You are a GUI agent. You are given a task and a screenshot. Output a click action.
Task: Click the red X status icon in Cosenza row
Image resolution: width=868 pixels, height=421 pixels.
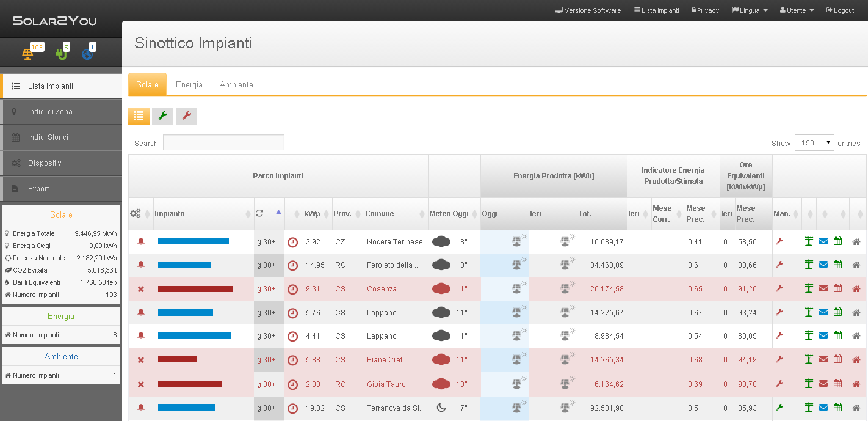141,289
